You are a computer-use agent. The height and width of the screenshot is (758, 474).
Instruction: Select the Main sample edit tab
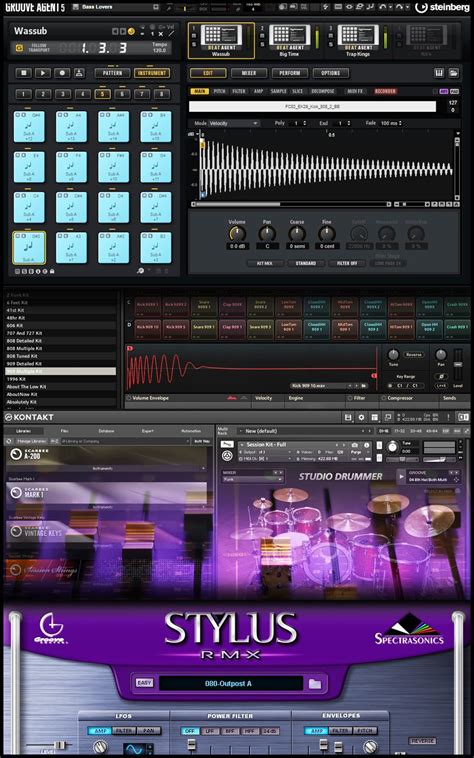[x=199, y=91]
